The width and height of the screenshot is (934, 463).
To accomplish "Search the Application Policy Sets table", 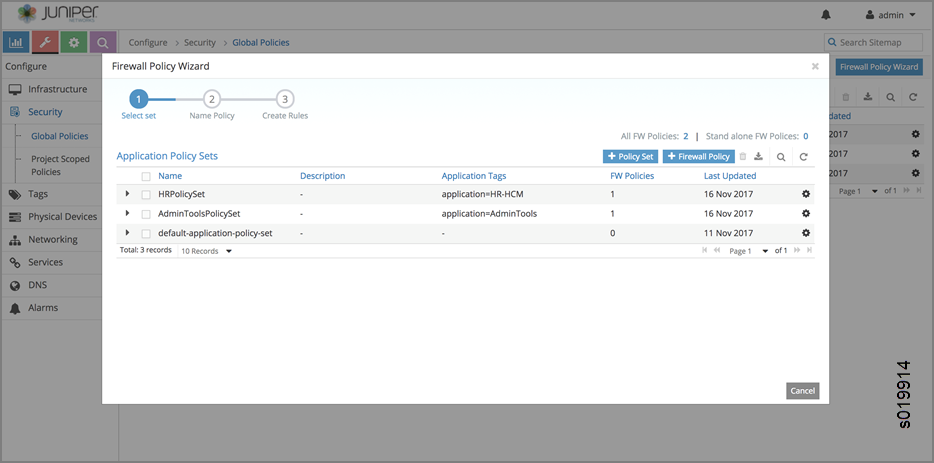I will click(x=781, y=157).
